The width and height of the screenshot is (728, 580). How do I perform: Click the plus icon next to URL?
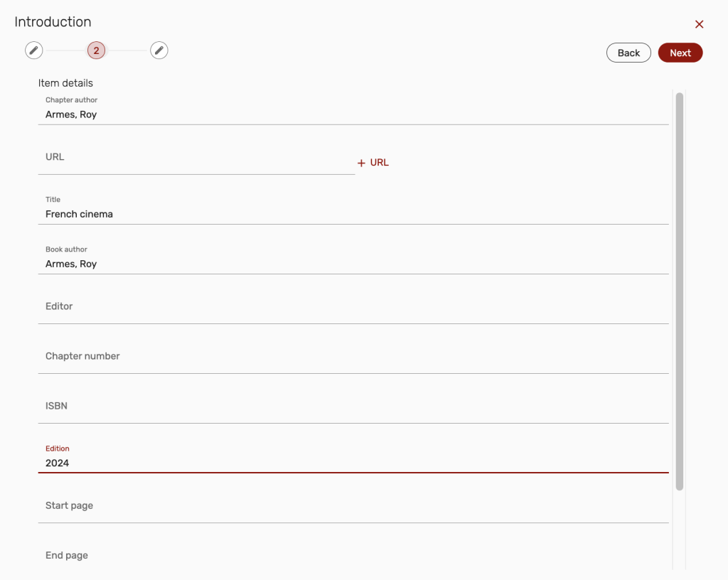click(361, 163)
